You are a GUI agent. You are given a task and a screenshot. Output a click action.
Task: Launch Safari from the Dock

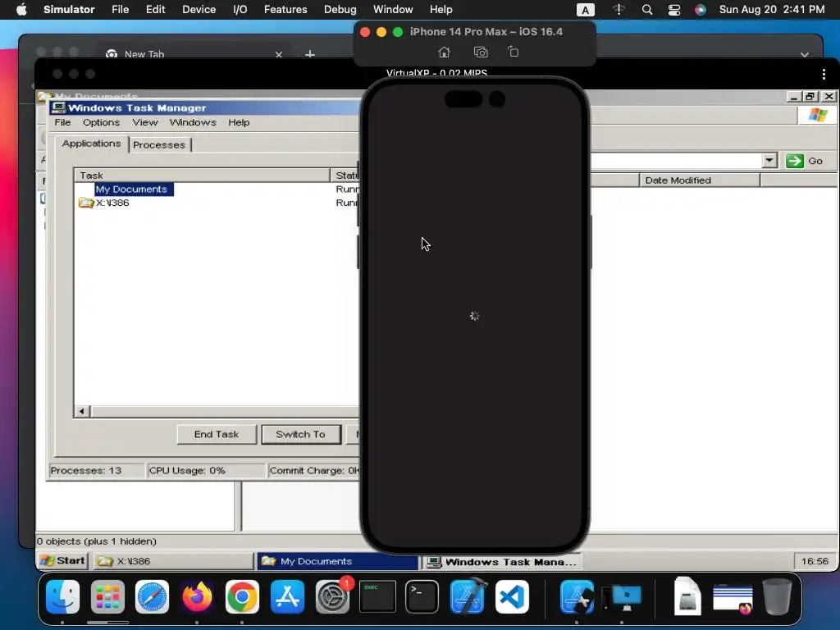click(x=152, y=596)
